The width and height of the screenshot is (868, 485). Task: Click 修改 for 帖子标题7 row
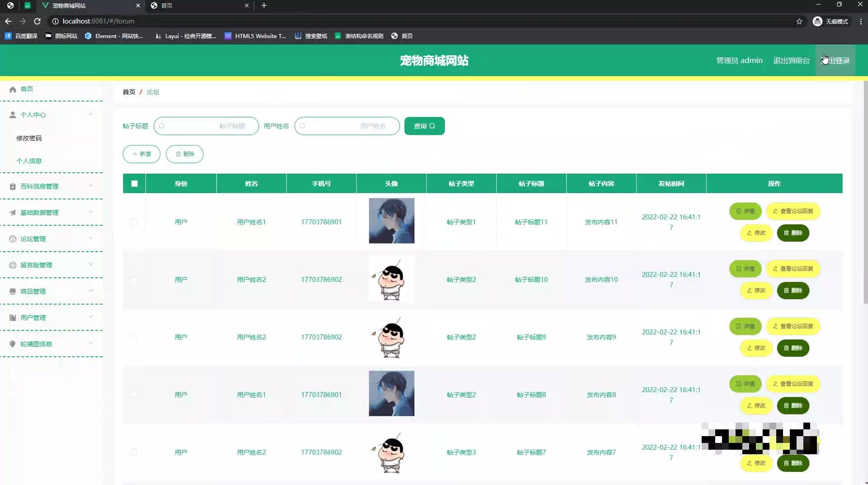[756, 463]
